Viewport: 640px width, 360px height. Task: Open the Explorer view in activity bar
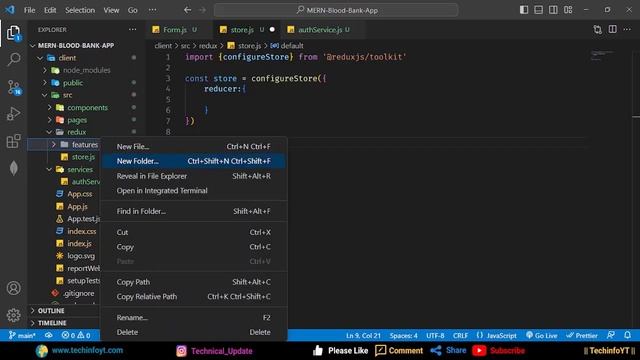[x=13, y=33]
